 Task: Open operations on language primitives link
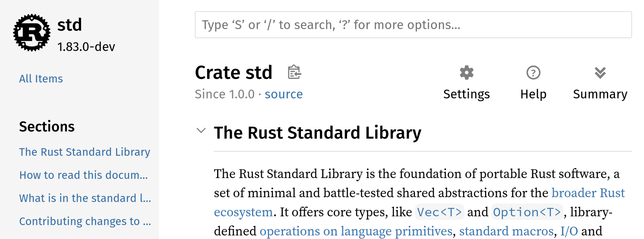click(356, 231)
